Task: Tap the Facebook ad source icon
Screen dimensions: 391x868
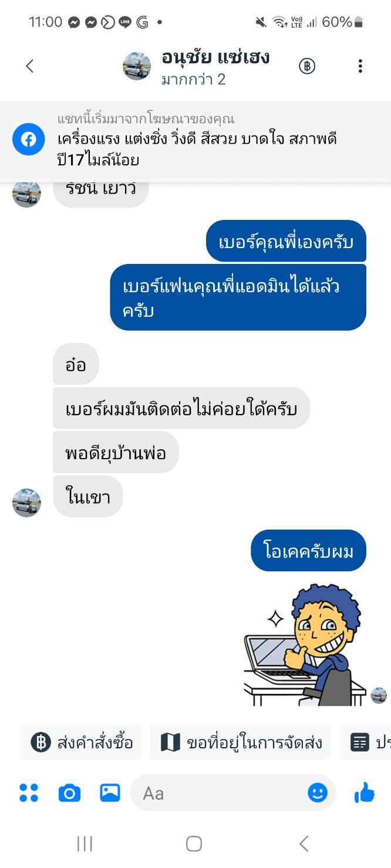Action: 29,140
